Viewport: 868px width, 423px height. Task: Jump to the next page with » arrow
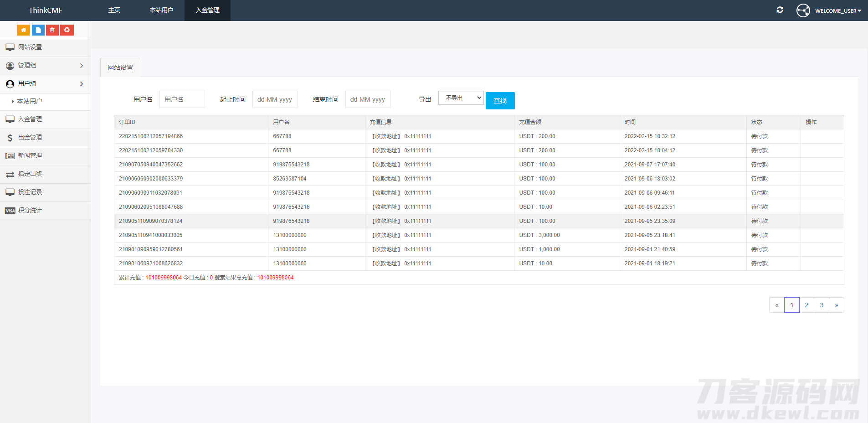[837, 305]
